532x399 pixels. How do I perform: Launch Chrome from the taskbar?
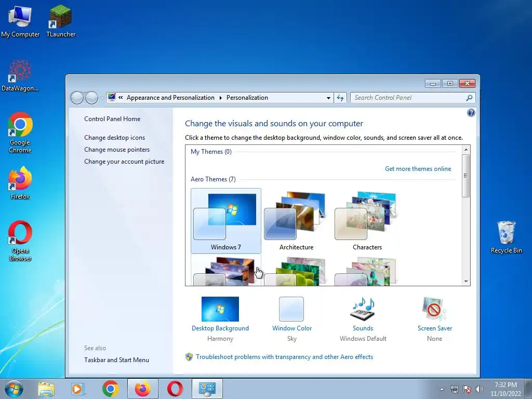[110, 389]
